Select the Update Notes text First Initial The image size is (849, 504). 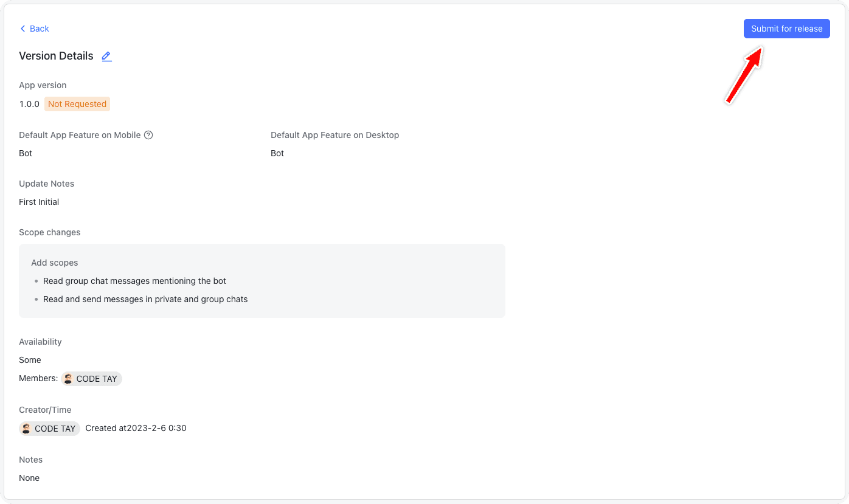(38, 201)
